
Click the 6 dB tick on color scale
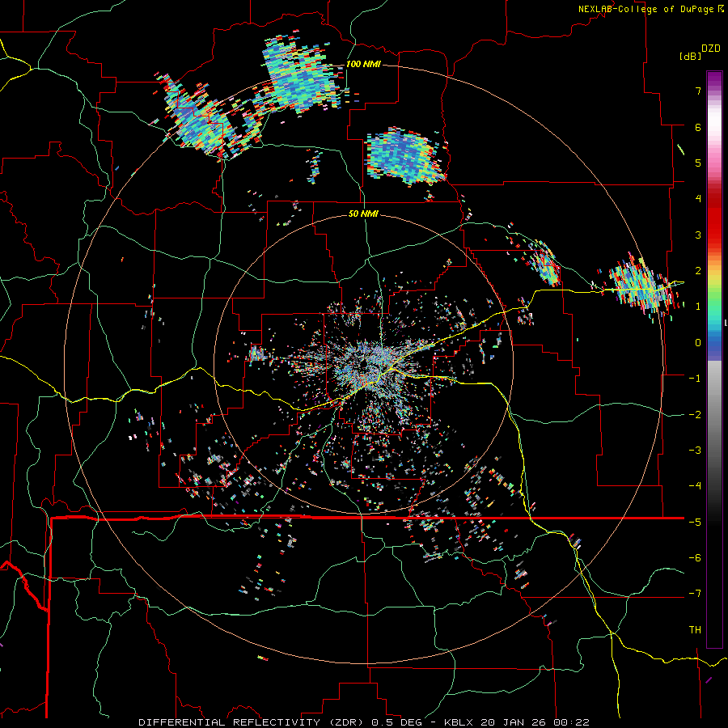click(698, 127)
